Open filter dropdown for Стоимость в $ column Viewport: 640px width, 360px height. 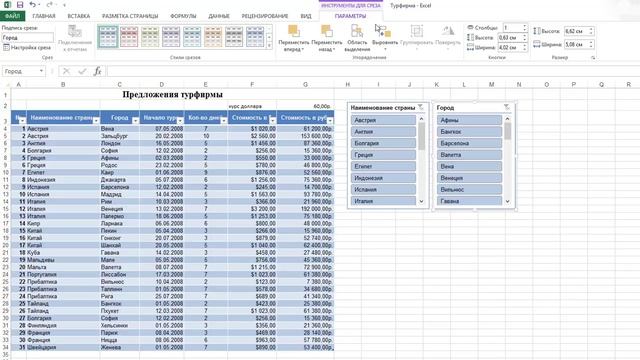[x=273, y=120]
